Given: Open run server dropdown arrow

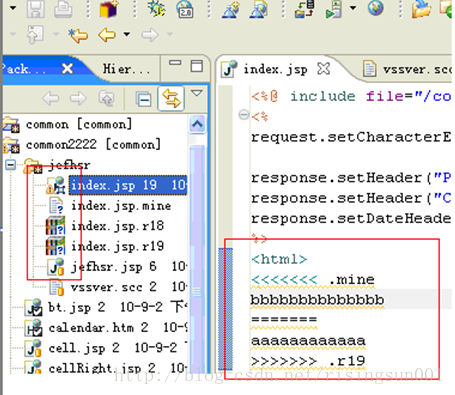Looking at the screenshot, I should 353,7.
